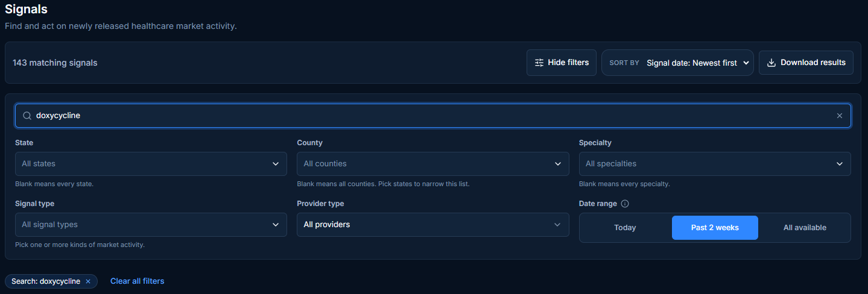Viewport: 868px width, 294px height.
Task: Click the Date range label
Action: (x=598, y=204)
